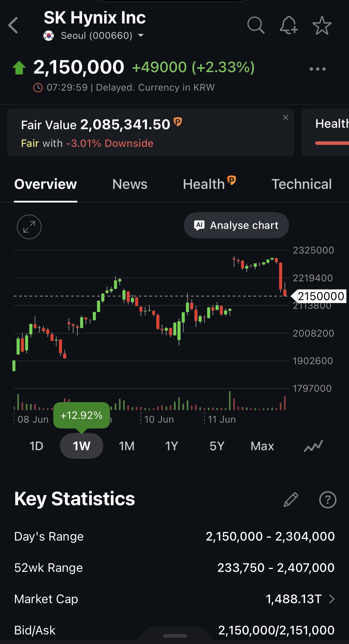The image size is (349, 644).
Task: Switch to the Technical tab
Action: coord(302,184)
